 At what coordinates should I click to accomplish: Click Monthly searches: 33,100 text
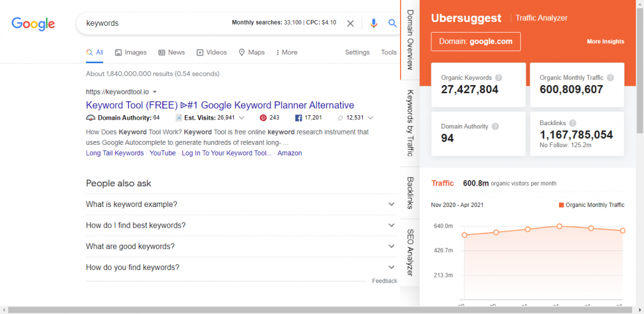(x=266, y=23)
